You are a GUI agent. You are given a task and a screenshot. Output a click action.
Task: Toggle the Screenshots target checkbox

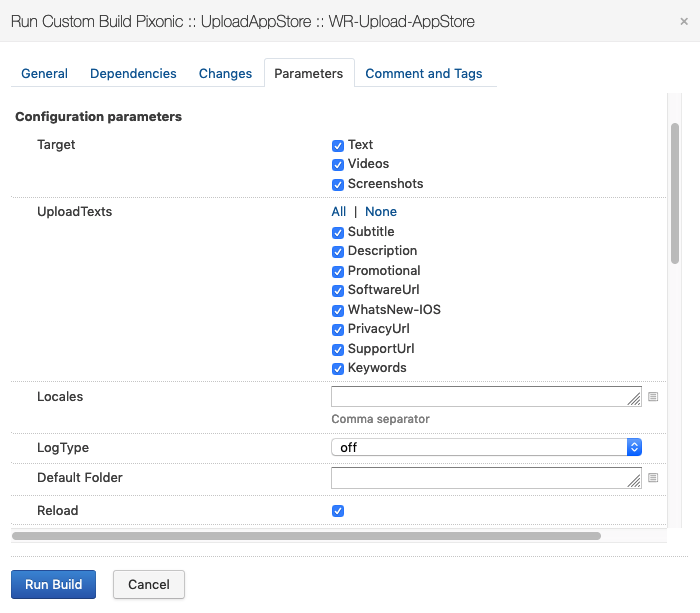pyautogui.click(x=338, y=184)
